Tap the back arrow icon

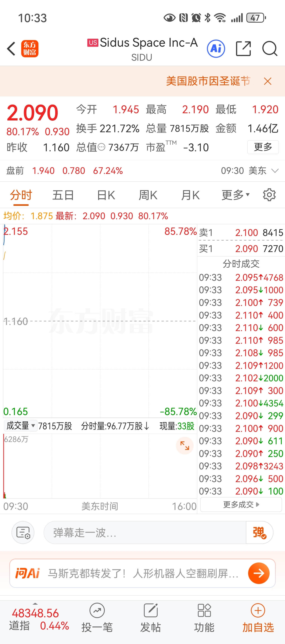point(11,48)
